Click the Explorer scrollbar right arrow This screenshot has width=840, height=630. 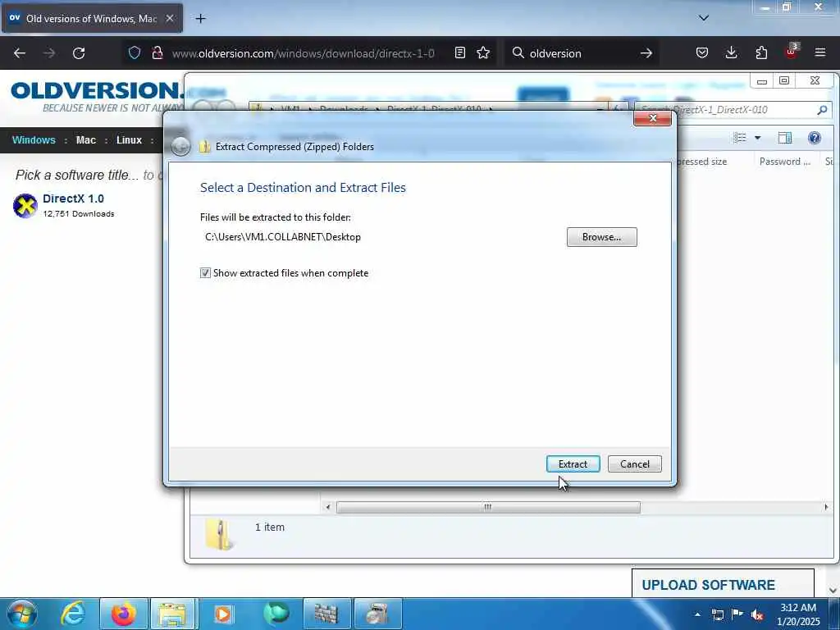click(825, 507)
